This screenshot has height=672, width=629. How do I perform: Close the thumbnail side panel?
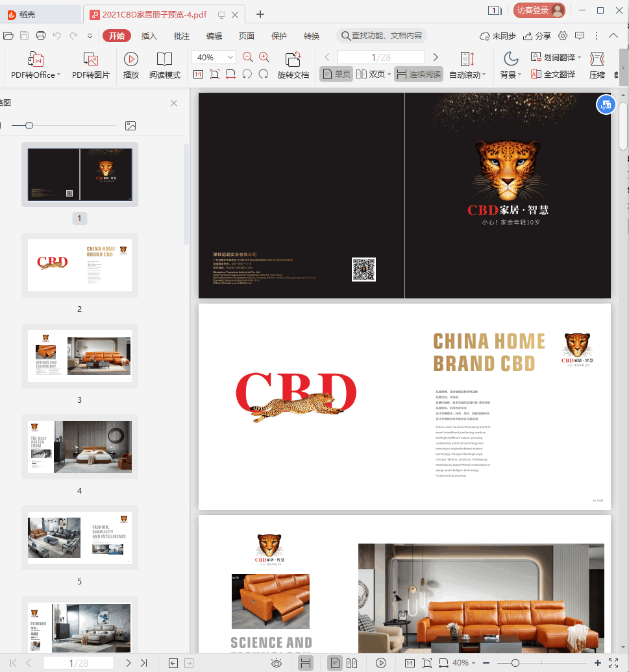coord(174,103)
